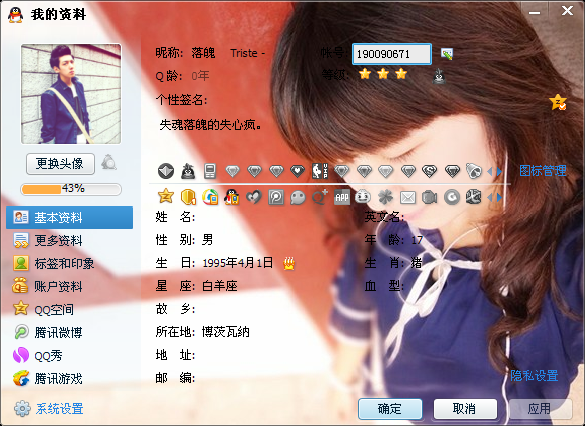Screen dimensions: 585x426
Task: Click the 更换头像 button
Action: tap(60, 163)
